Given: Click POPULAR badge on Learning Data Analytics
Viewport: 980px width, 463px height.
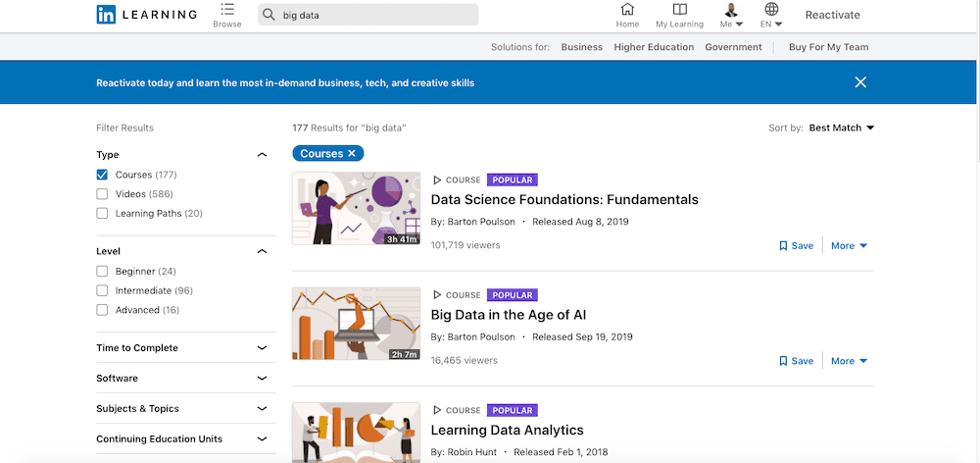Looking at the screenshot, I should 513,410.
